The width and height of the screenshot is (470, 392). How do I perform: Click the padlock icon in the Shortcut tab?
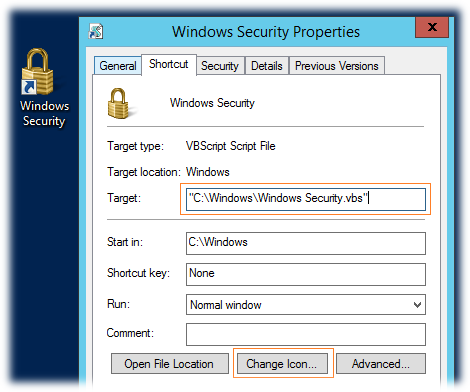pyautogui.click(x=119, y=103)
